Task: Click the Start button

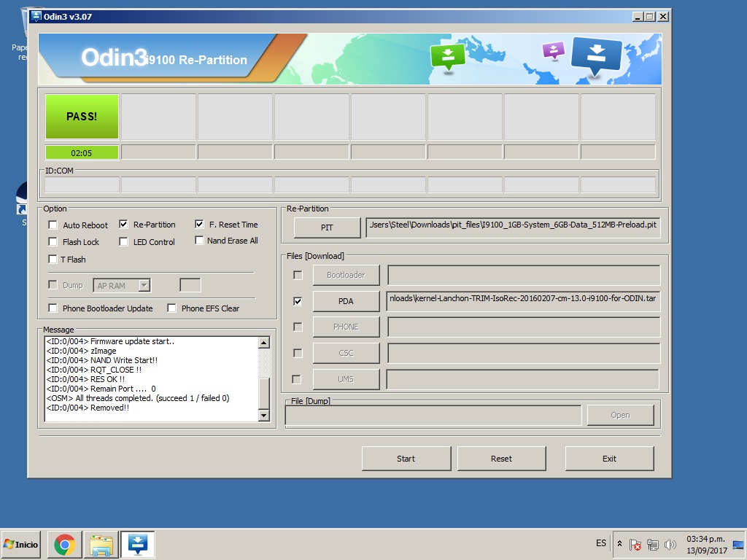Action: 406,459
